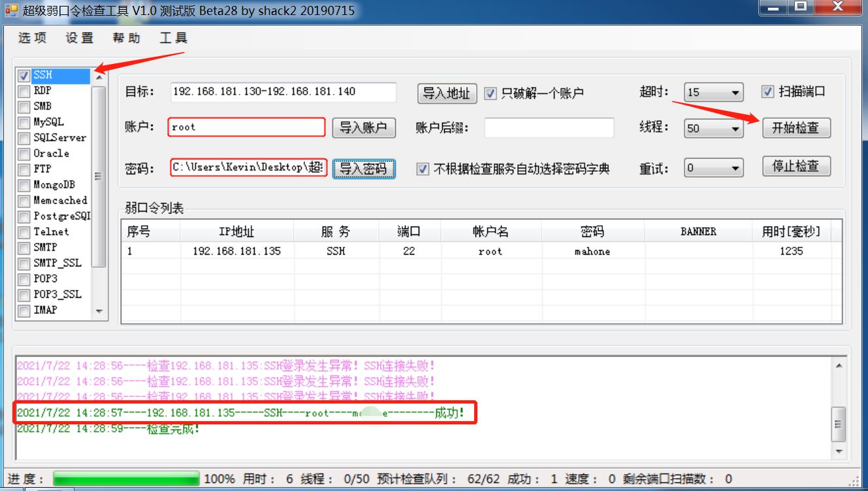This screenshot has width=868, height=491.
Task: Sort by 序号 column header
Action: 150,232
